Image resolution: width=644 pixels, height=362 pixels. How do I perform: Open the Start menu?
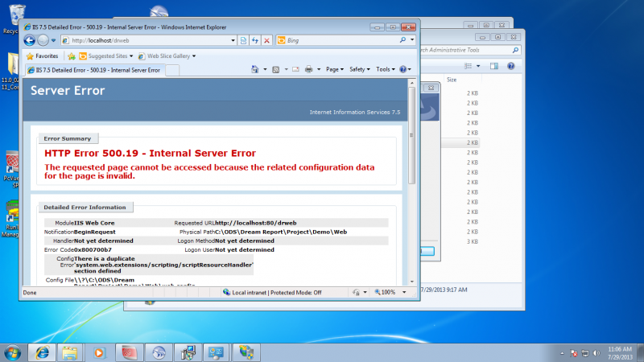(13, 352)
